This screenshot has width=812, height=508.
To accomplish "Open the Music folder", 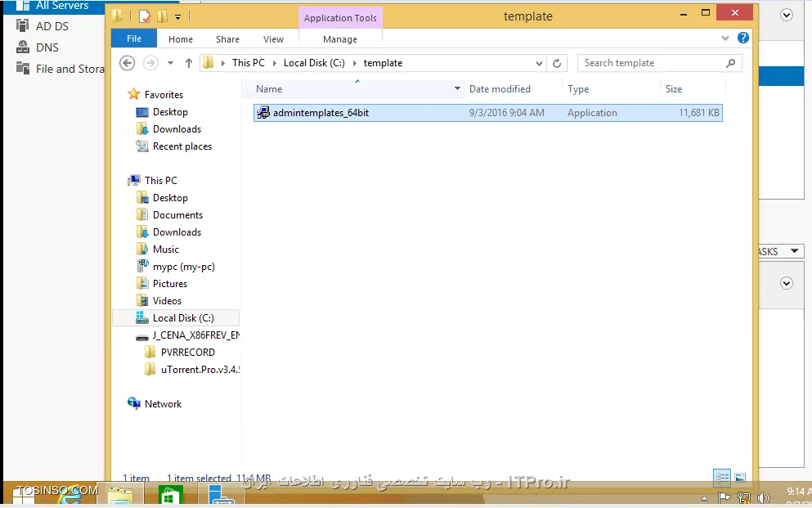I will pos(166,249).
